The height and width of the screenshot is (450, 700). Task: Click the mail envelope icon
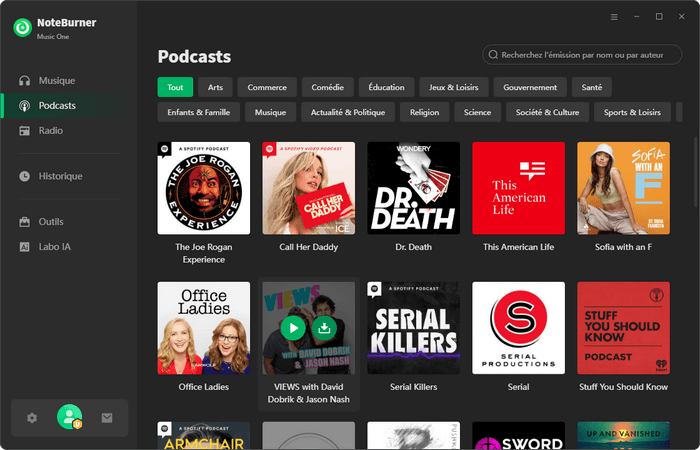107,418
